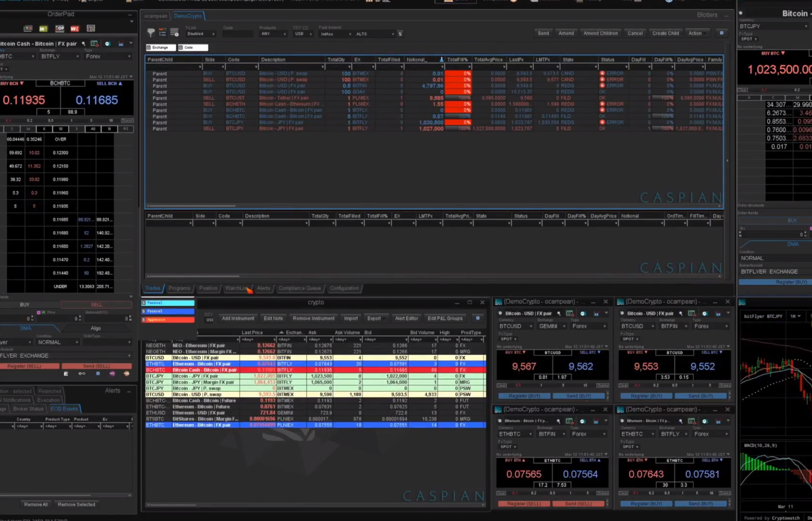Click the tree list view icon in blotter toolbar
The image size is (812, 521).
click(163, 33)
